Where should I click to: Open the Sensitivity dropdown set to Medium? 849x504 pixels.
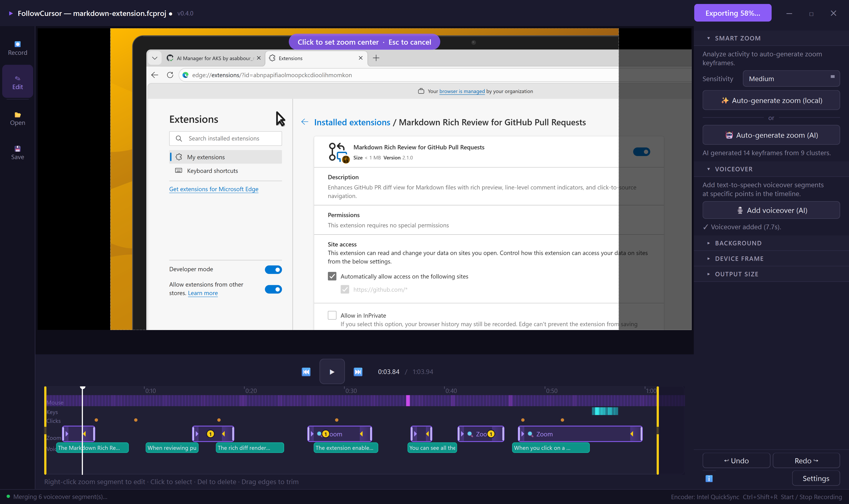point(791,78)
